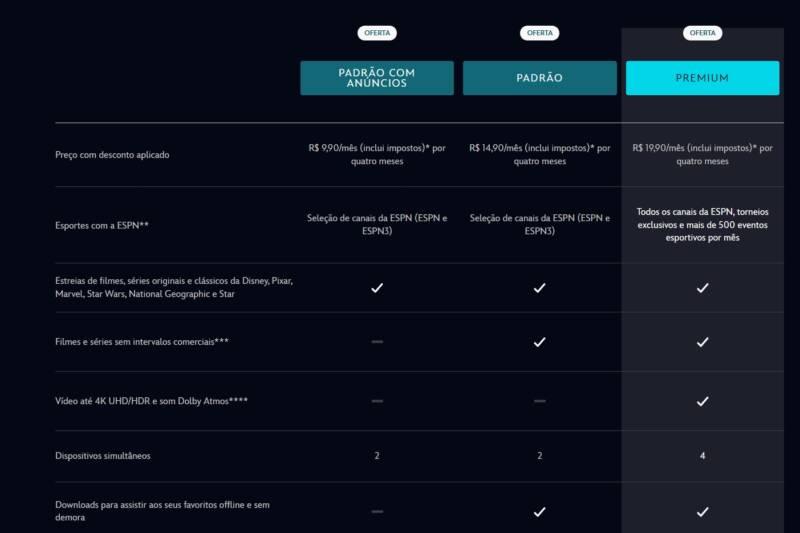Viewport: 800px width, 533px height.
Task: Click the Premium checkmark for films without commercials
Action: [702, 342]
